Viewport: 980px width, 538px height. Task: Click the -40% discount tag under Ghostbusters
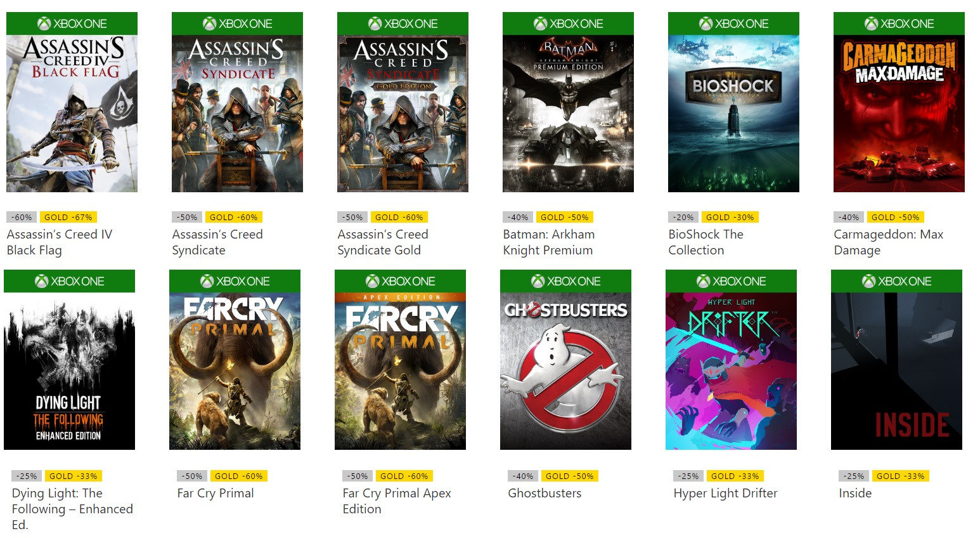click(x=523, y=476)
